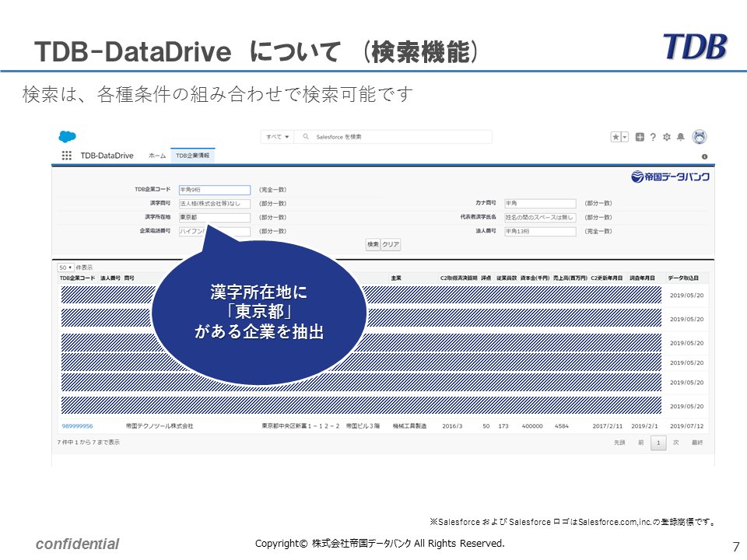Sort by 調査年月日 column header
The width and height of the screenshot is (747, 560).
pos(642,278)
